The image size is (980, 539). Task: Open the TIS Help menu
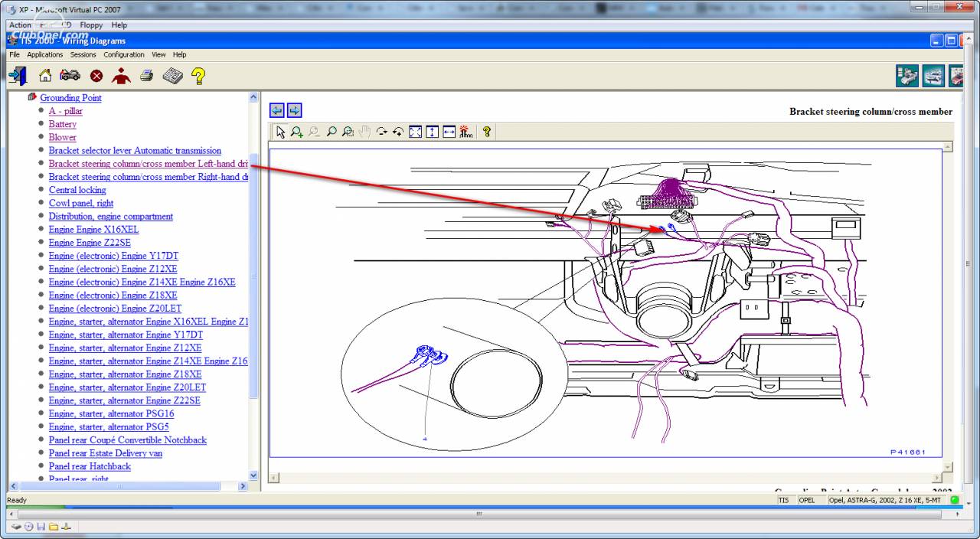179,54
